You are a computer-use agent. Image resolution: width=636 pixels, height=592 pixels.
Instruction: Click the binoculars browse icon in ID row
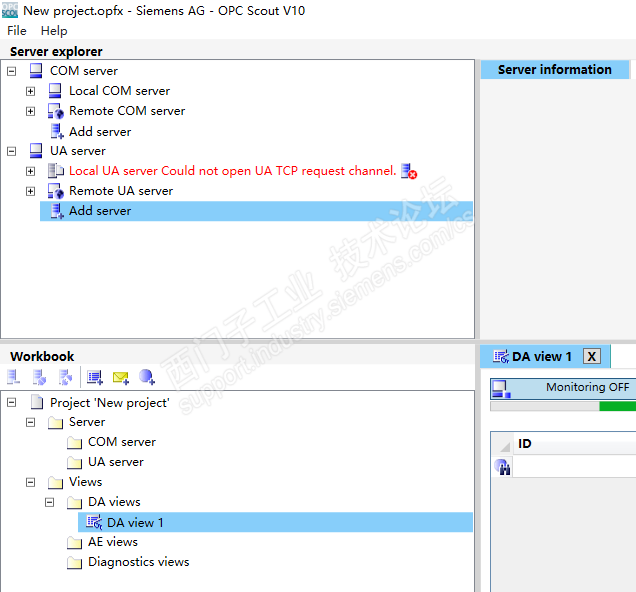tap(503, 467)
